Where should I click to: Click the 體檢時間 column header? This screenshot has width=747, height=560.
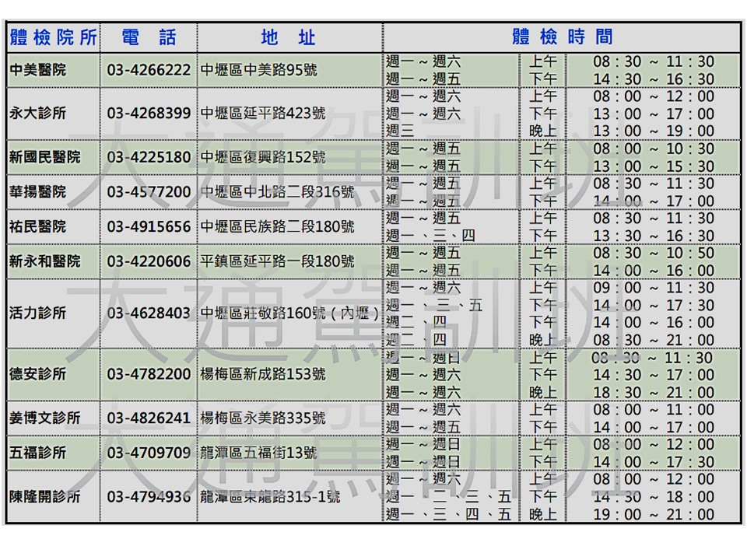(562, 37)
